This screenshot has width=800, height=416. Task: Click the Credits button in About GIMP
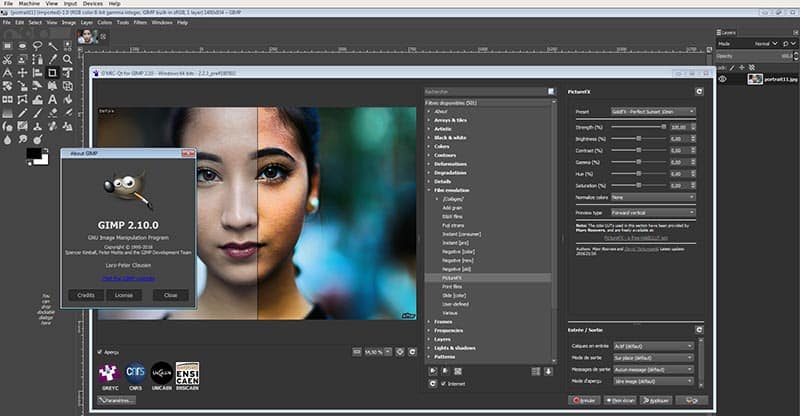tap(86, 295)
